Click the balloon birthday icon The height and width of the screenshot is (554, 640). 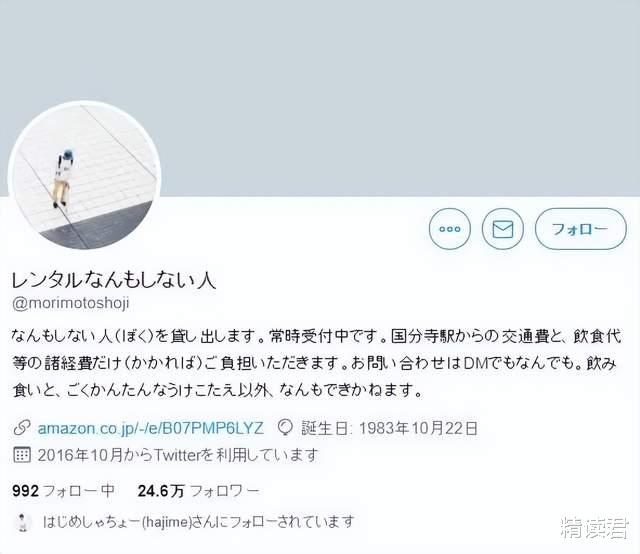tap(285, 428)
